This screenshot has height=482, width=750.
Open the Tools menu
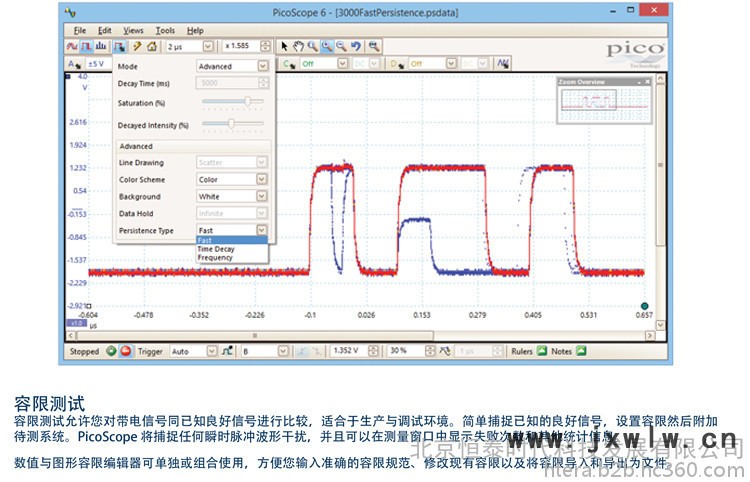(x=165, y=31)
